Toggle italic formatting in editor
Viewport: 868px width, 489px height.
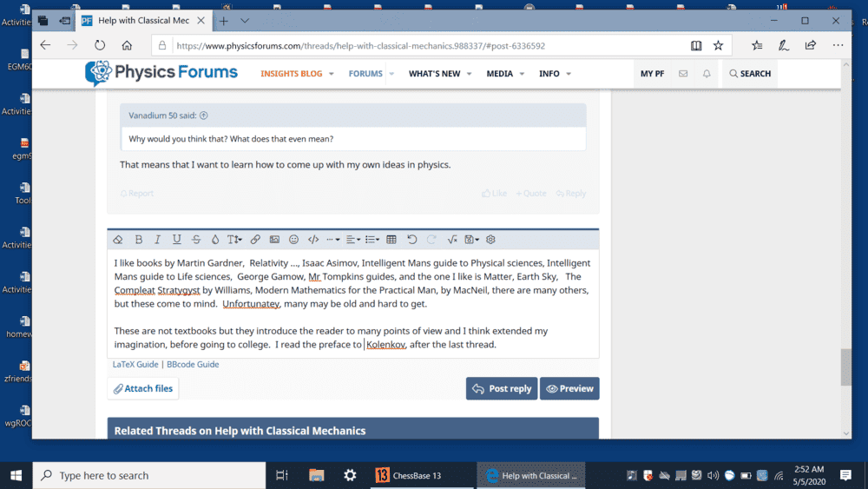(x=157, y=240)
